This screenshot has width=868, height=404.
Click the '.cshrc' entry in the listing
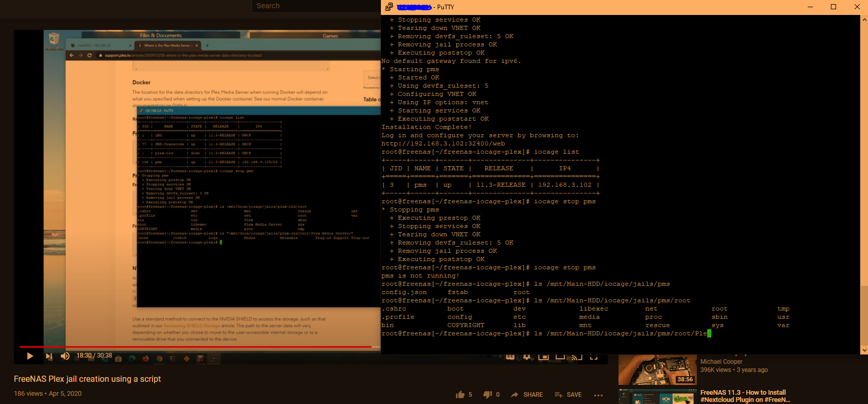coord(394,309)
